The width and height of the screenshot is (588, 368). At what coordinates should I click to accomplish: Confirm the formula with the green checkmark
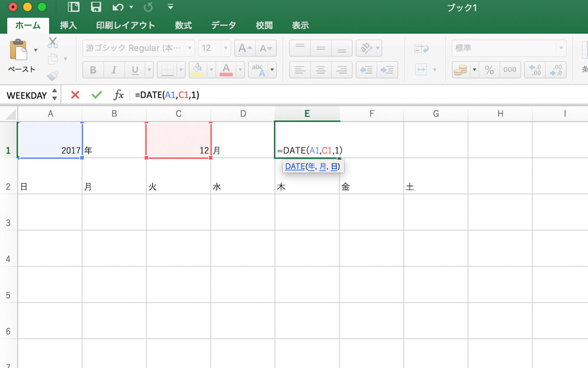coord(96,95)
